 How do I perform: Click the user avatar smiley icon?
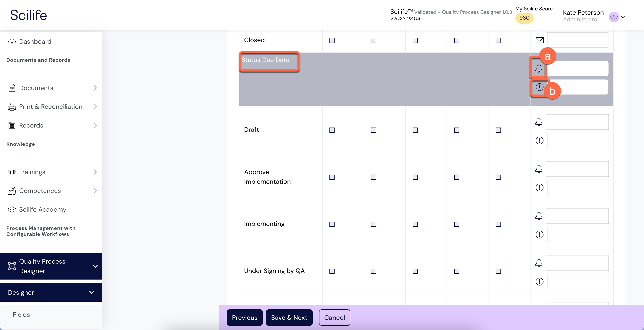(614, 17)
